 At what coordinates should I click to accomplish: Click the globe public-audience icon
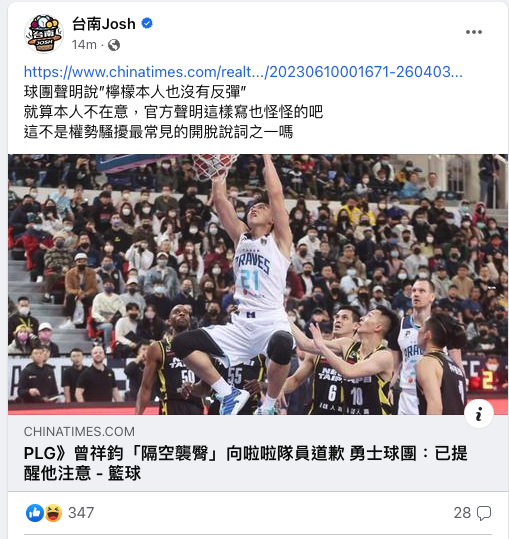point(114,45)
